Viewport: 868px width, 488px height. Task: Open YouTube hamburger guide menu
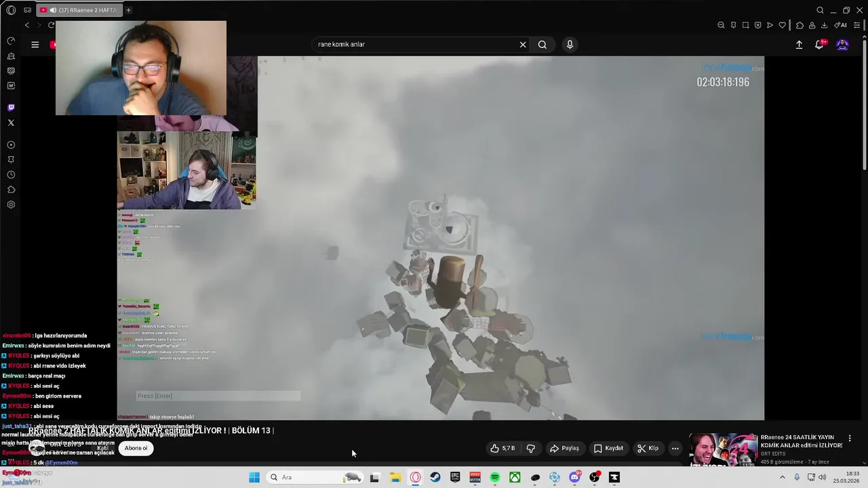pyautogui.click(x=35, y=45)
